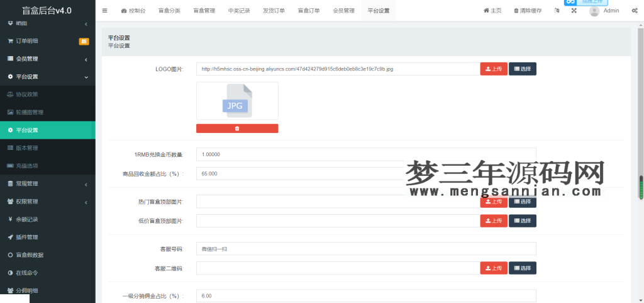Switch to the 盲盒分类 tab
This screenshot has height=303, width=644.
[169, 11]
